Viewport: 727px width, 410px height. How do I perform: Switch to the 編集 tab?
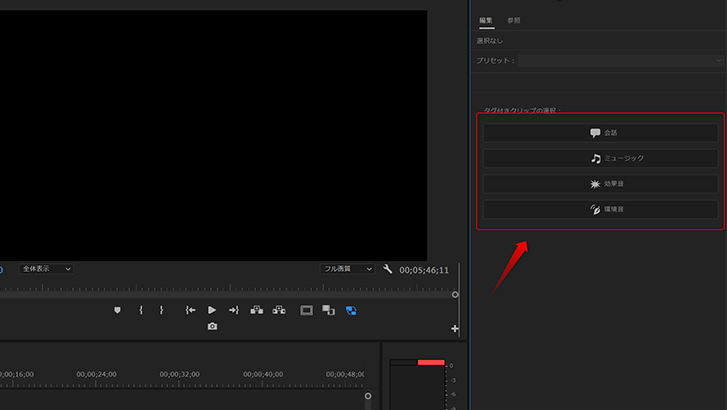click(x=486, y=20)
